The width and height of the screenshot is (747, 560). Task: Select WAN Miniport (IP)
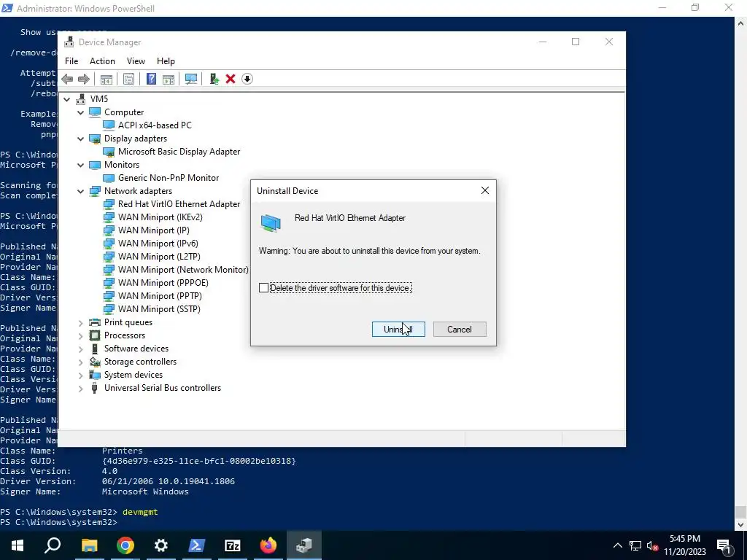pyautogui.click(x=154, y=230)
